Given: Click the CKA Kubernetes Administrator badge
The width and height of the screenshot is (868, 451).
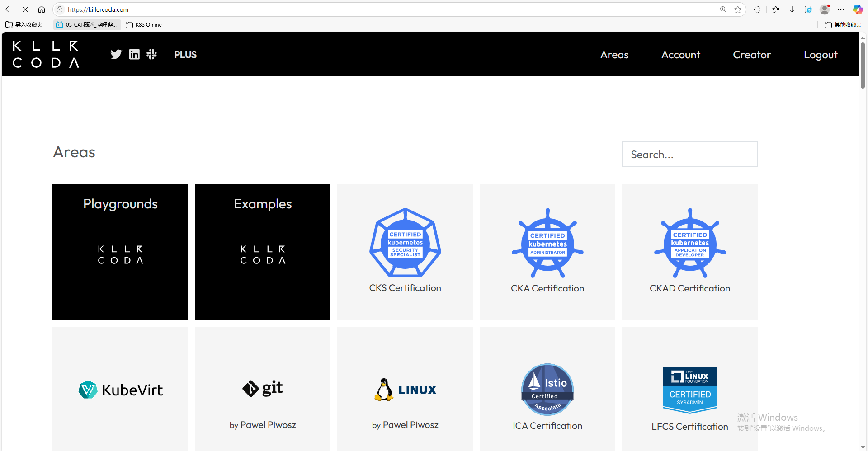Looking at the screenshot, I should click(547, 243).
